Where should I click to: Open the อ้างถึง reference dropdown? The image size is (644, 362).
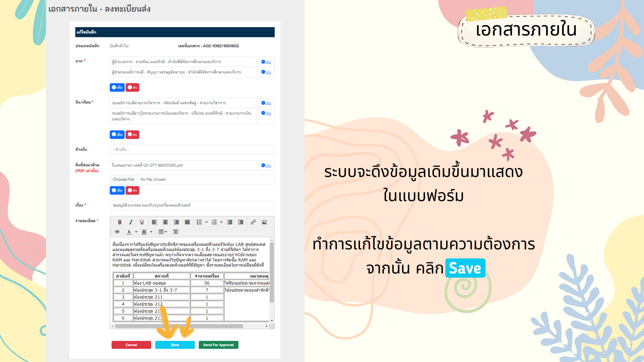tap(192, 149)
